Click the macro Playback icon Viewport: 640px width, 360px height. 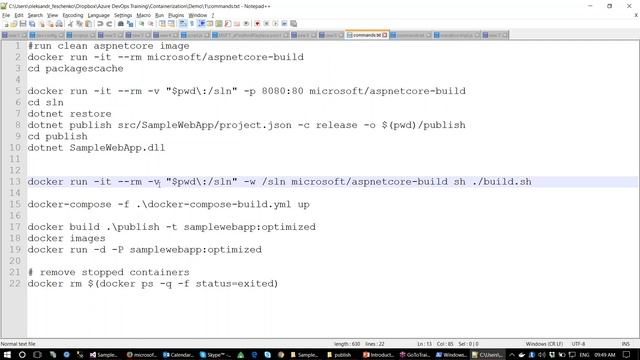click(275, 24)
